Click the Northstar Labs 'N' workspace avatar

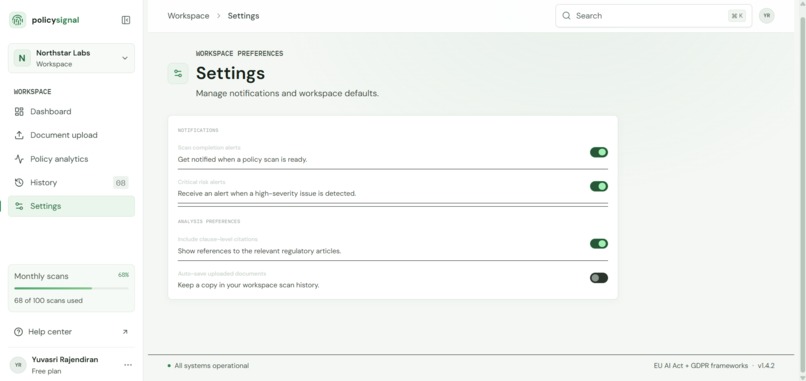click(x=22, y=58)
